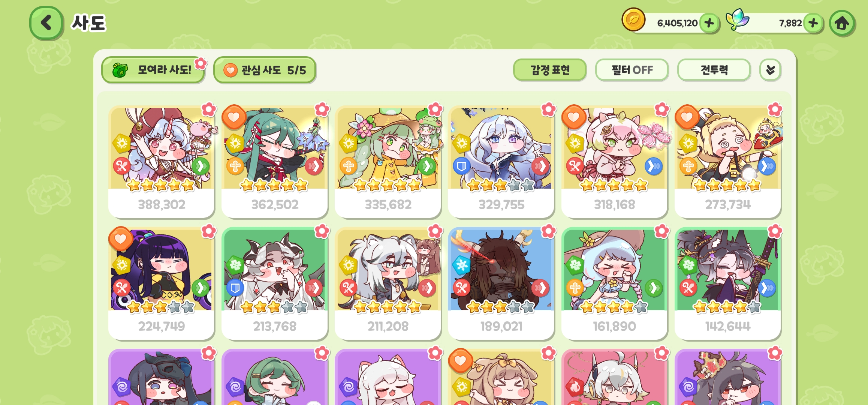Tap the crystal butterfly currency icon
Screen dimensions: 868x405
point(737,19)
